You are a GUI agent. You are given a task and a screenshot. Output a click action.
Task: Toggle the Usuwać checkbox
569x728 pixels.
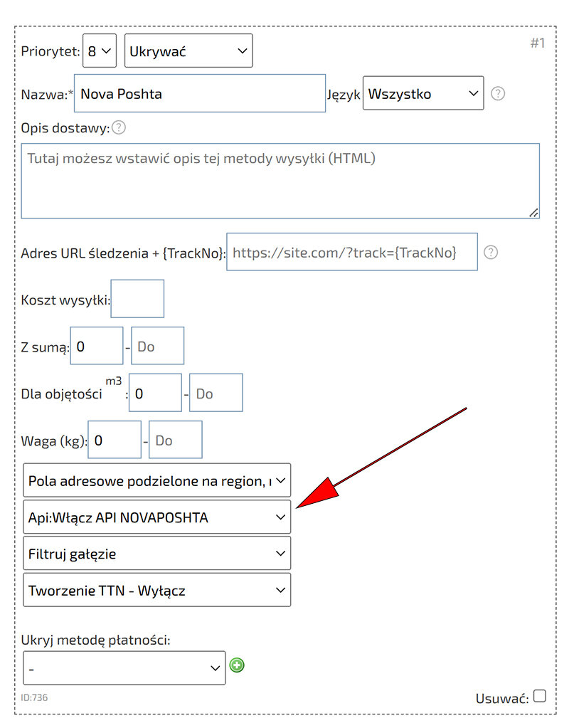point(540,696)
